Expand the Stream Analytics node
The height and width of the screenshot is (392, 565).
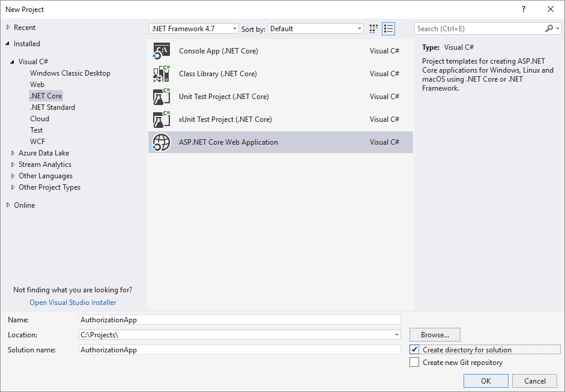tap(13, 164)
